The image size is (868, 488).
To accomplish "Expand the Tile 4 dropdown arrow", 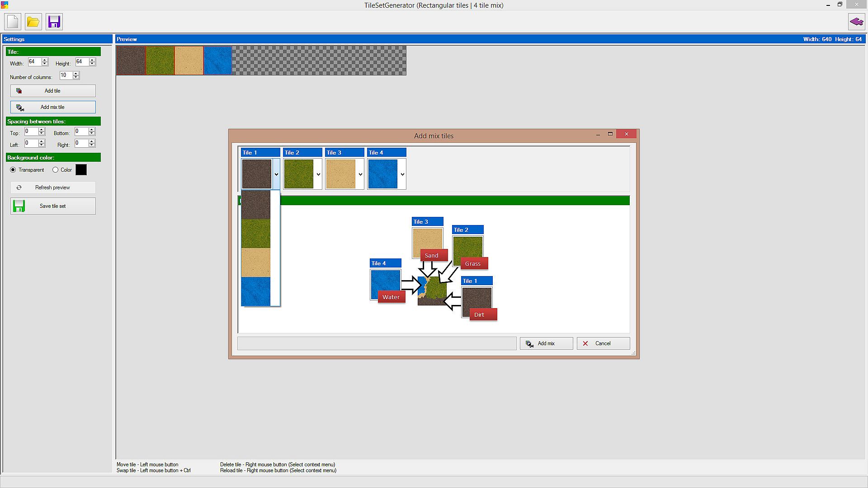I will coord(402,174).
